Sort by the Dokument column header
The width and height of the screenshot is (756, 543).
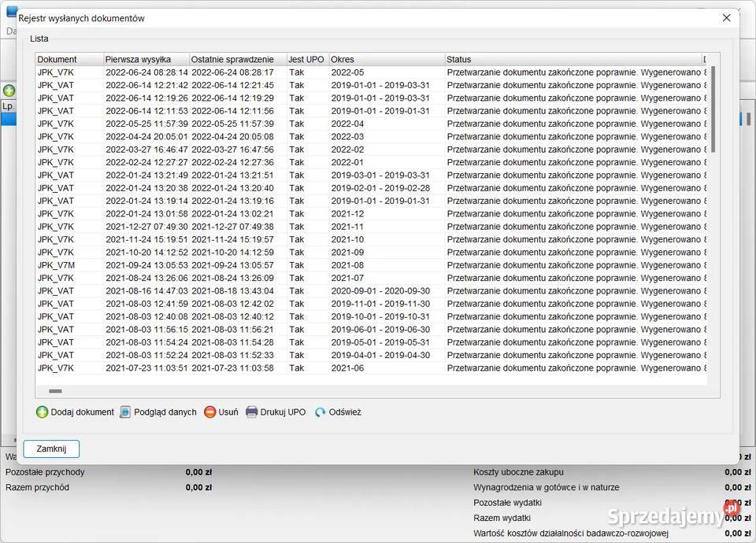tap(69, 60)
